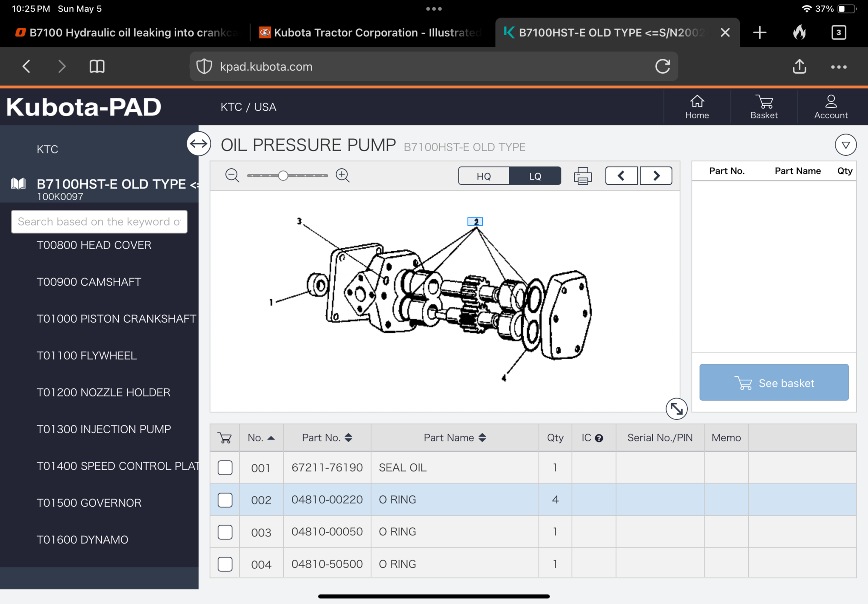Switch diagram quality to LQ

(535, 176)
